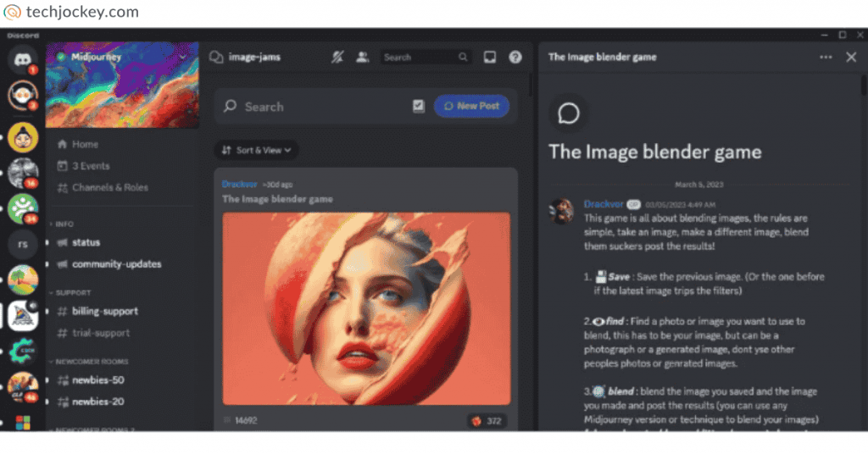Viewport: 868px width, 454px height.
Task: Select the 'rs' server icon
Action: coord(23,245)
